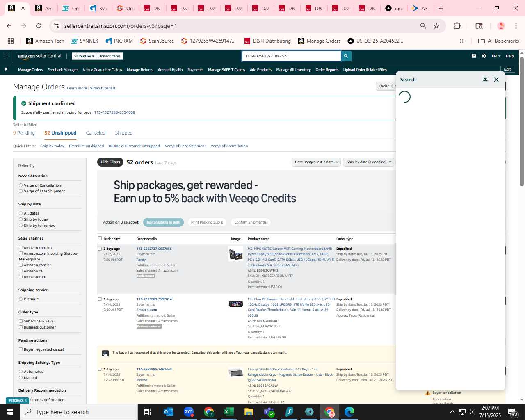Click Buy Shipping in Bulk button
525x420 pixels.
pos(163,222)
